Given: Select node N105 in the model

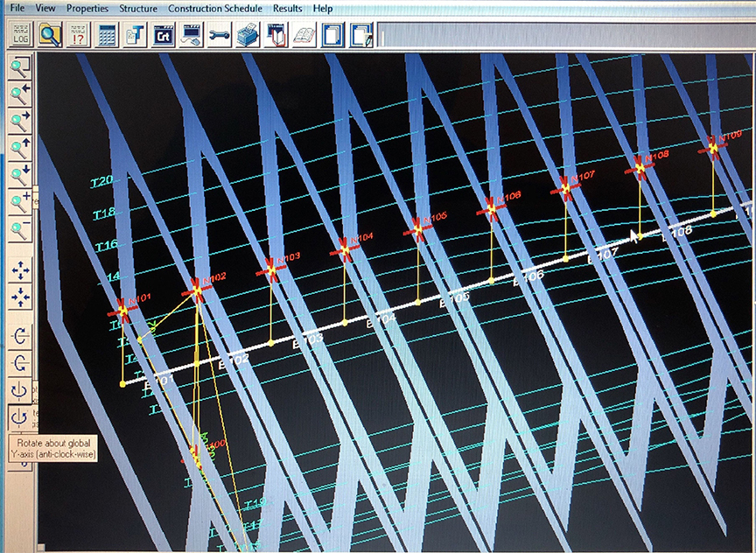Looking at the screenshot, I should coord(417,229).
